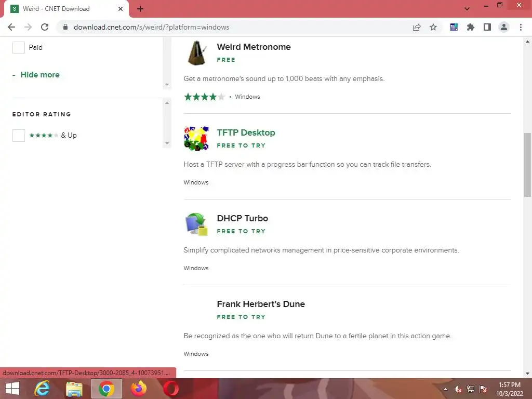Launch Firefox from the taskbar
Screen dimensions: 532x399
139,389
